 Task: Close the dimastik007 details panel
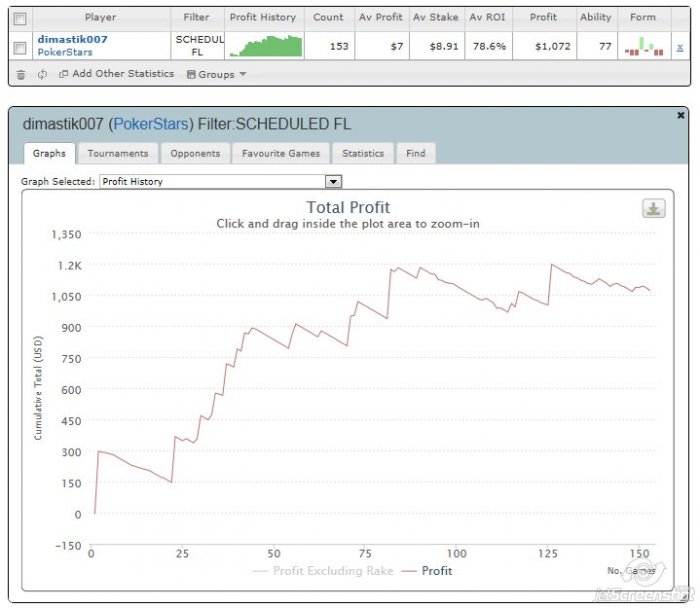[x=681, y=115]
